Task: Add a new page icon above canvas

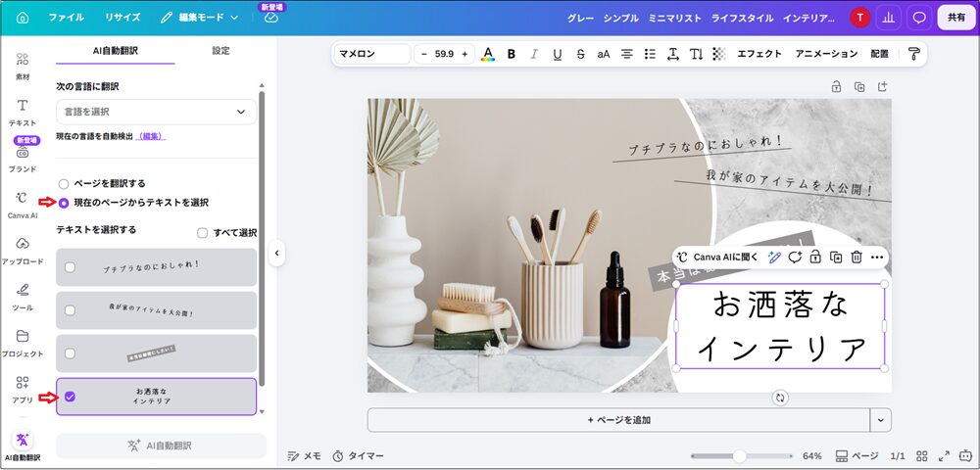Action: 883,87
